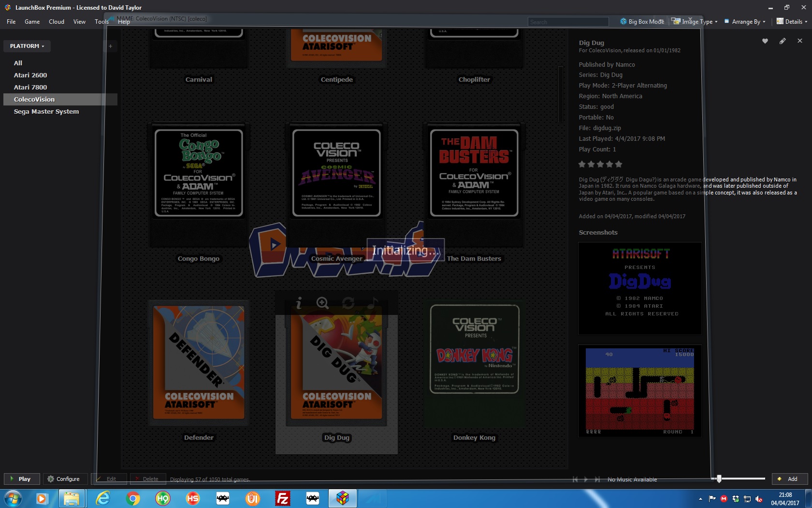Click the music note icon on Dig Dug tile

coord(373,303)
